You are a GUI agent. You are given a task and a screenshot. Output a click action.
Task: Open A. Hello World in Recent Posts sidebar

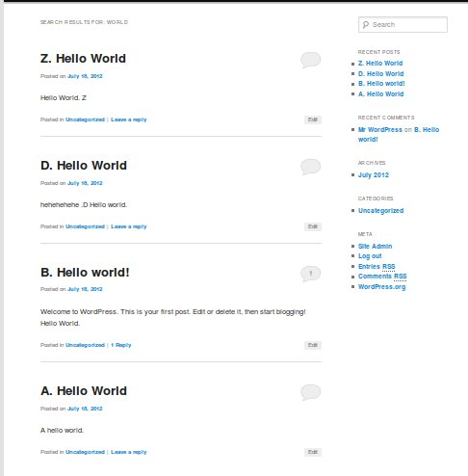point(381,94)
